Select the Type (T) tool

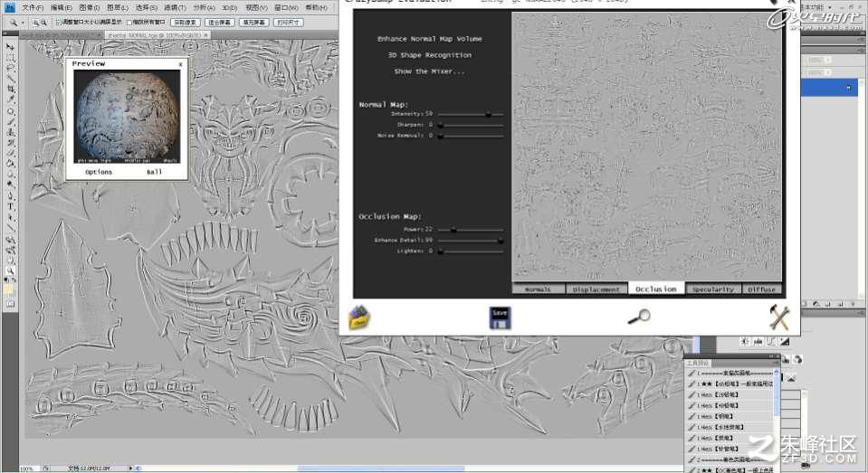coord(10,206)
